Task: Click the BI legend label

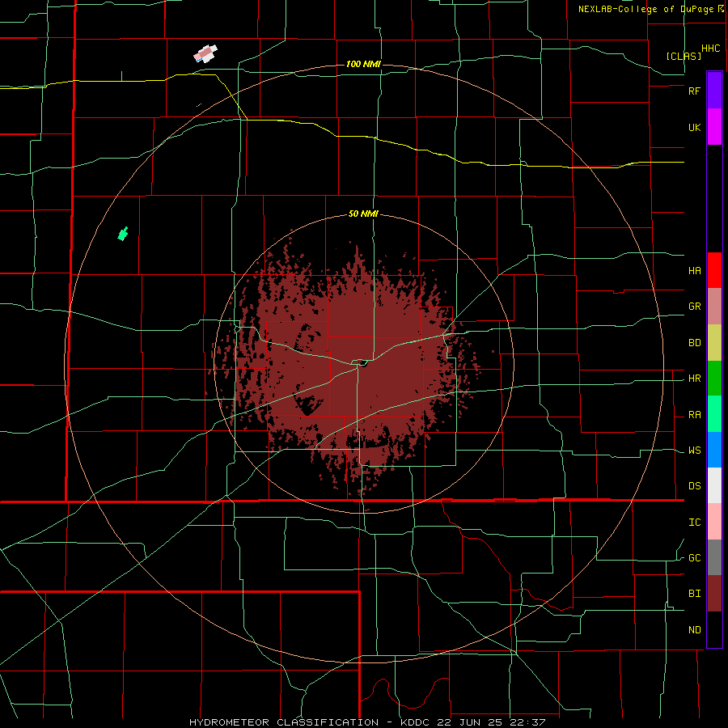Action: tap(694, 594)
